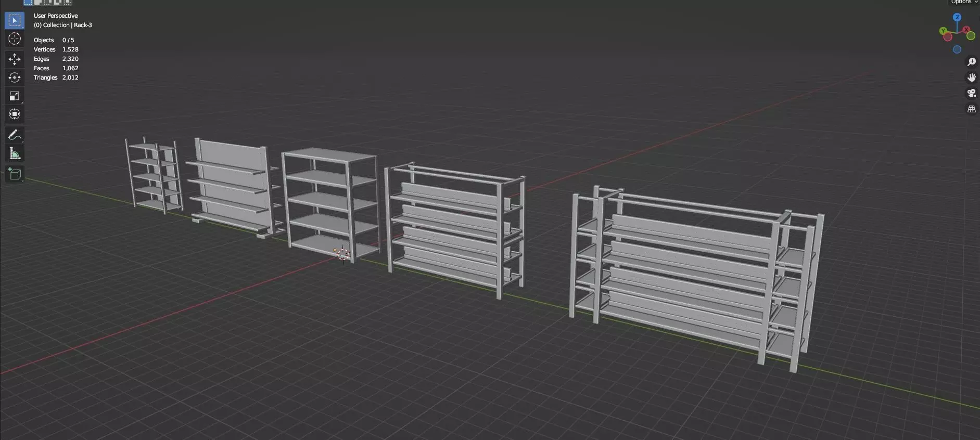The width and height of the screenshot is (980, 440).
Task: Select the middle four-shelf open rack
Action: (330, 204)
